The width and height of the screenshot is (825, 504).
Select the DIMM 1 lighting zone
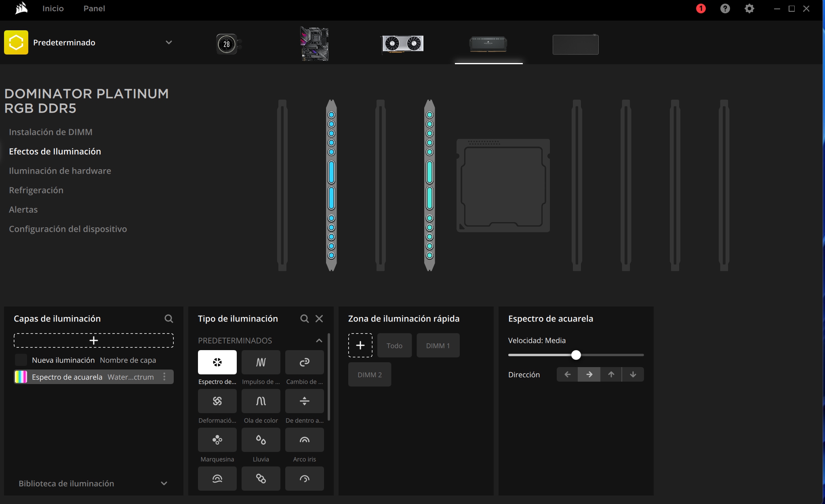[438, 345]
